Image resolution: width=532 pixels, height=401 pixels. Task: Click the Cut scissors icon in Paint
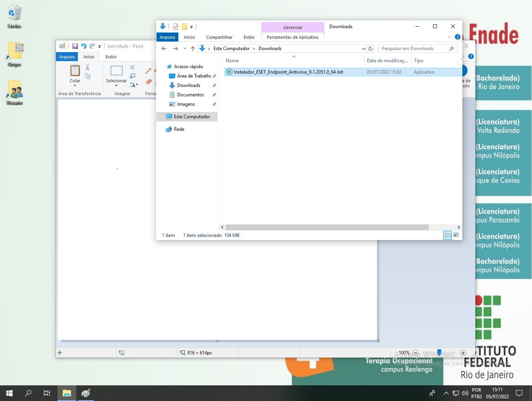pyautogui.click(x=88, y=67)
